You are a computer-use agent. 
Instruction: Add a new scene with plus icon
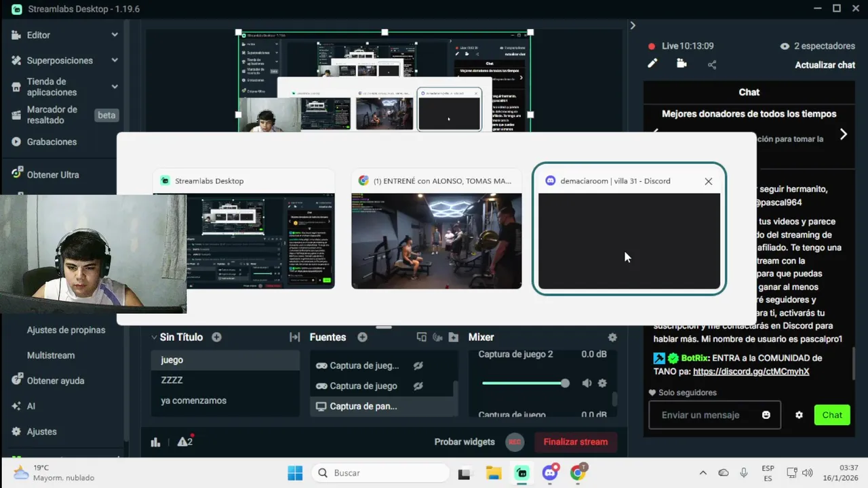coord(216,337)
